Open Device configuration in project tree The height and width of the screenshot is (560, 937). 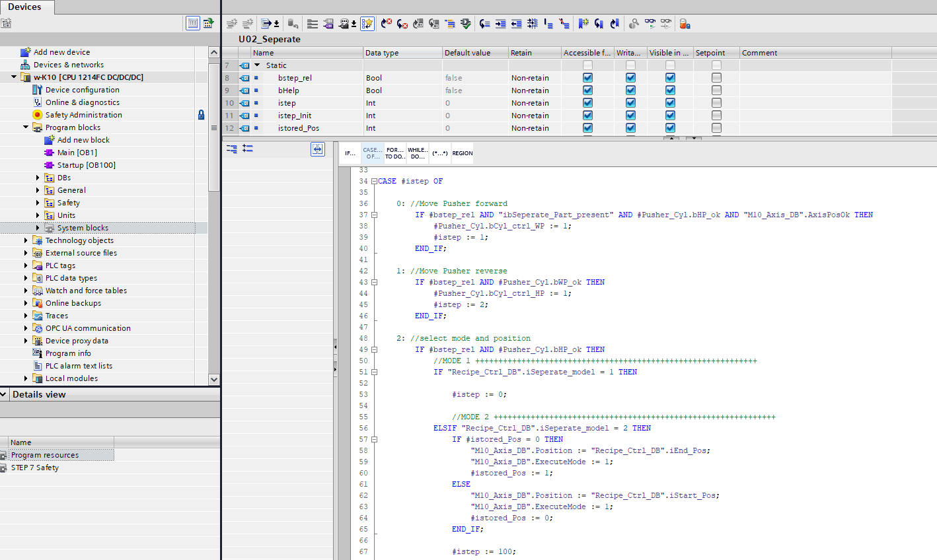point(82,90)
